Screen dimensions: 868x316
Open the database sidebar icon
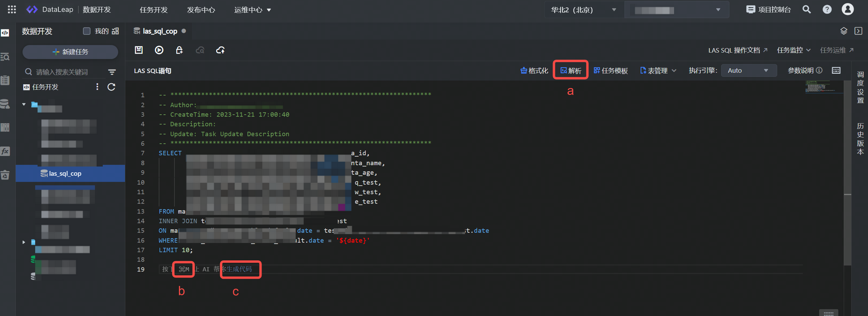tap(5, 104)
